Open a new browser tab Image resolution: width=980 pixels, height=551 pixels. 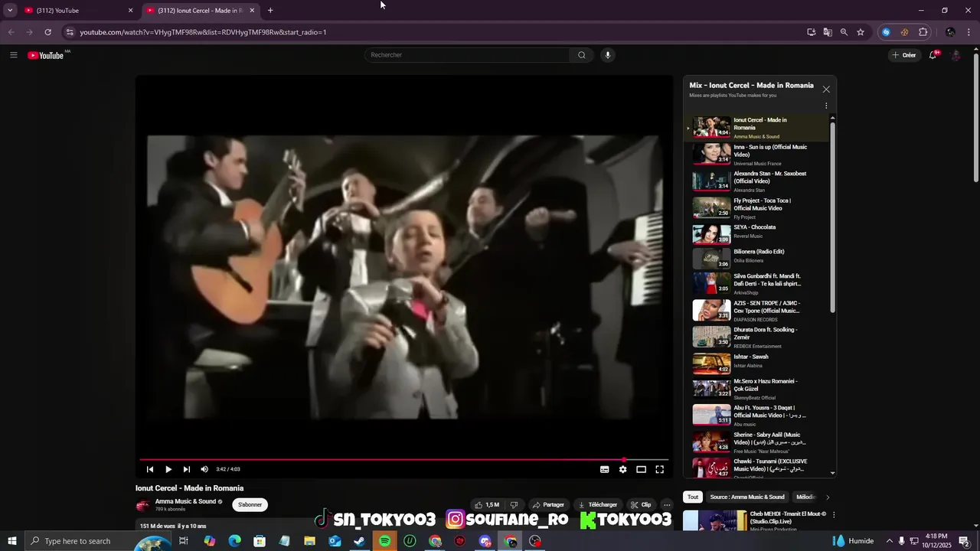(x=270, y=11)
